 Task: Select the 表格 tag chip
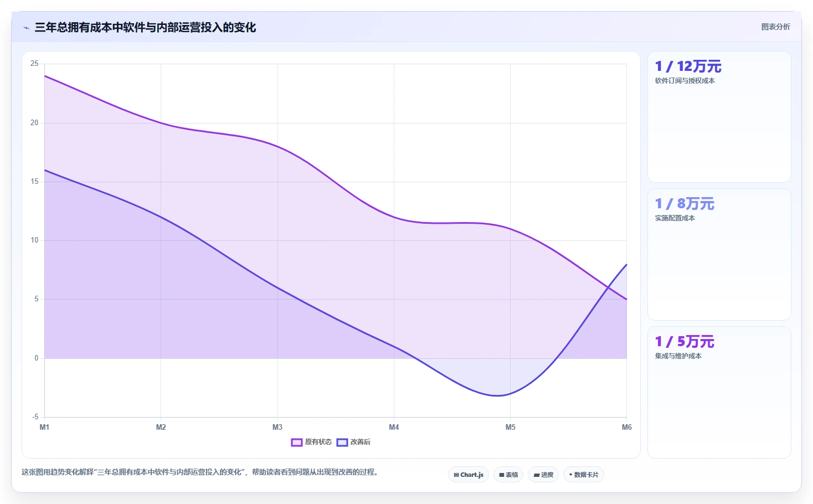(x=508, y=475)
